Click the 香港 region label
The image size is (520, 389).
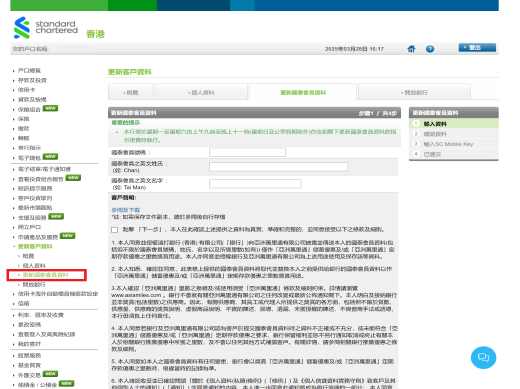(x=95, y=34)
